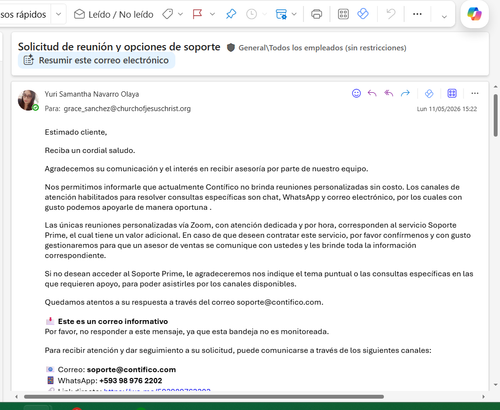React with the emoji smiley icon
This screenshot has width=500, height=410.
point(356,93)
